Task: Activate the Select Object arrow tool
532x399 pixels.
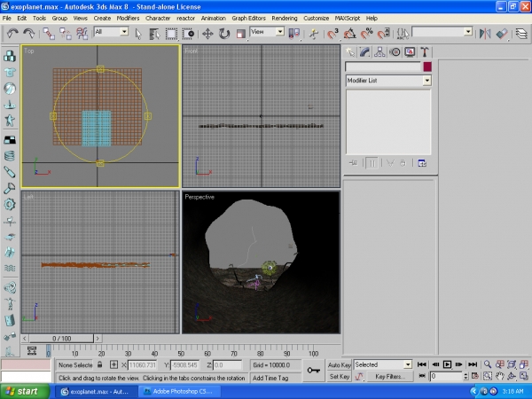Action: [138, 34]
